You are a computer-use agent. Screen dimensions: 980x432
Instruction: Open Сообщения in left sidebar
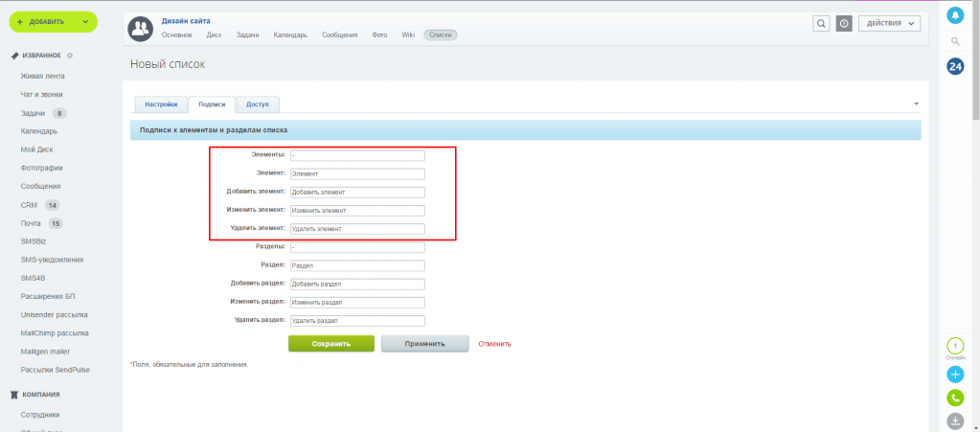pos(40,186)
